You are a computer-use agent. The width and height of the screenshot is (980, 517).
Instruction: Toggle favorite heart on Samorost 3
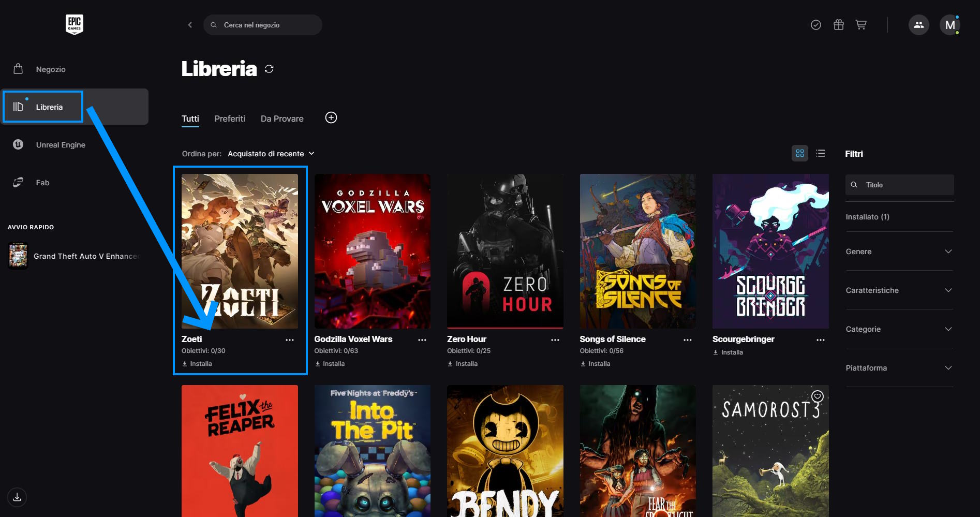[818, 396]
